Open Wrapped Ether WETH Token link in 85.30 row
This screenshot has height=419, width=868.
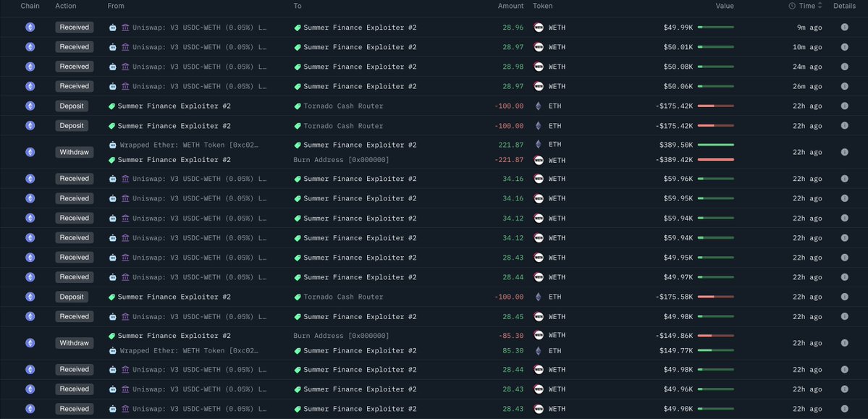189,351
